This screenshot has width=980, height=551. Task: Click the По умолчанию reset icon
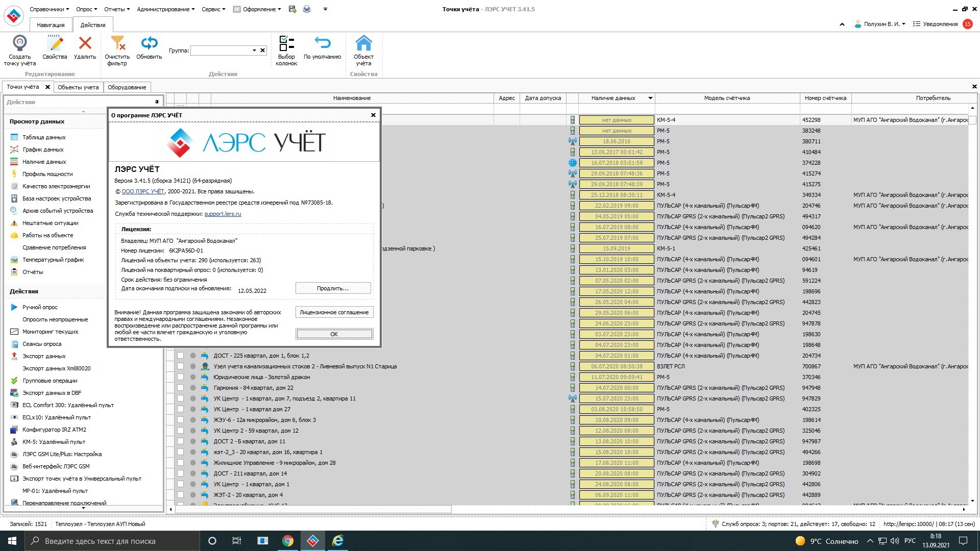[x=322, y=43]
